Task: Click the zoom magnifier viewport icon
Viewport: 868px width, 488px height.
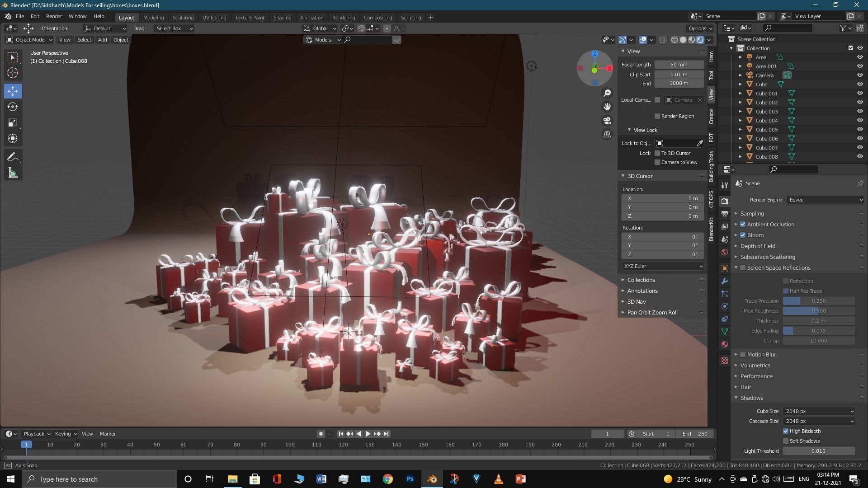Action: (607, 93)
